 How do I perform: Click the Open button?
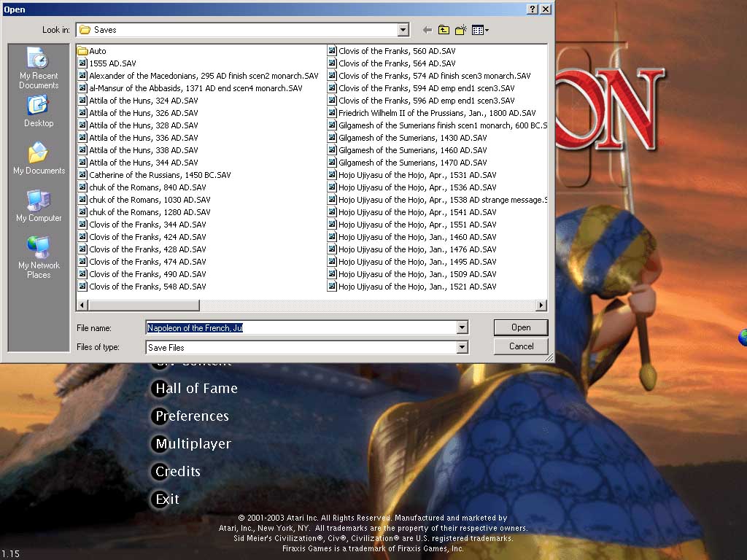tap(521, 327)
